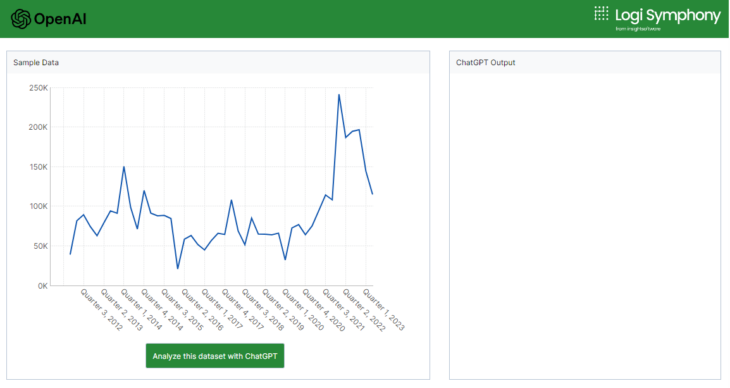Screen dimensions: 730x388
Task: Click the Quarter 1, 2023 axis label
Action: click(x=384, y=310)
